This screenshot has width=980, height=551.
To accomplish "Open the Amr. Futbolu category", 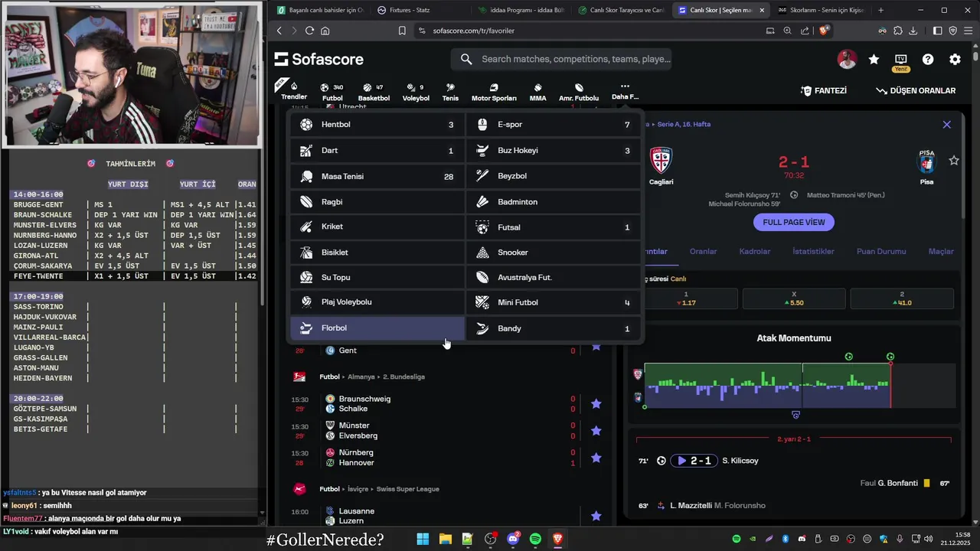I will 579,92.
